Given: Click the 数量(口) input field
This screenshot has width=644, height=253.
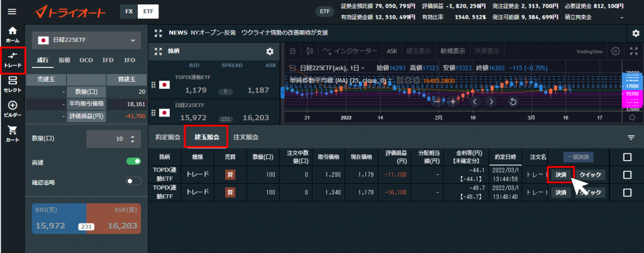Looking at the screenshot, I should tap(113, 139).
